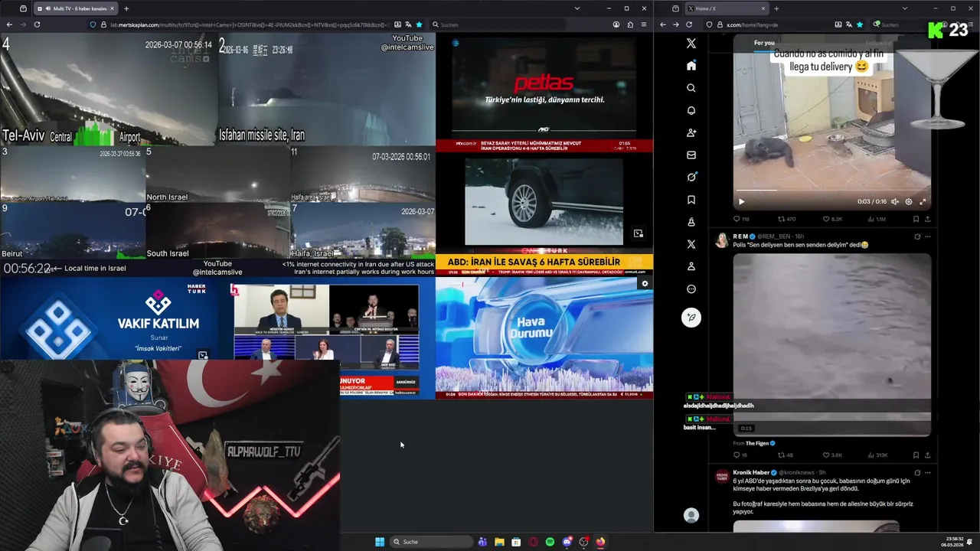Picture-in-picture icon on CNN Türk stream
The width and height of the screenshot is (980, 551).
click(639, 233)
